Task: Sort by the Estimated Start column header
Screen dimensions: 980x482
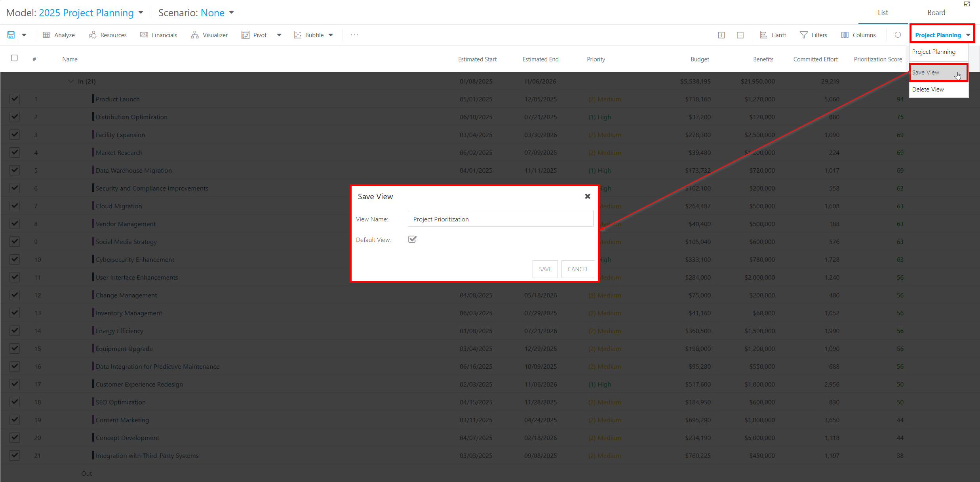Action: 477,59
